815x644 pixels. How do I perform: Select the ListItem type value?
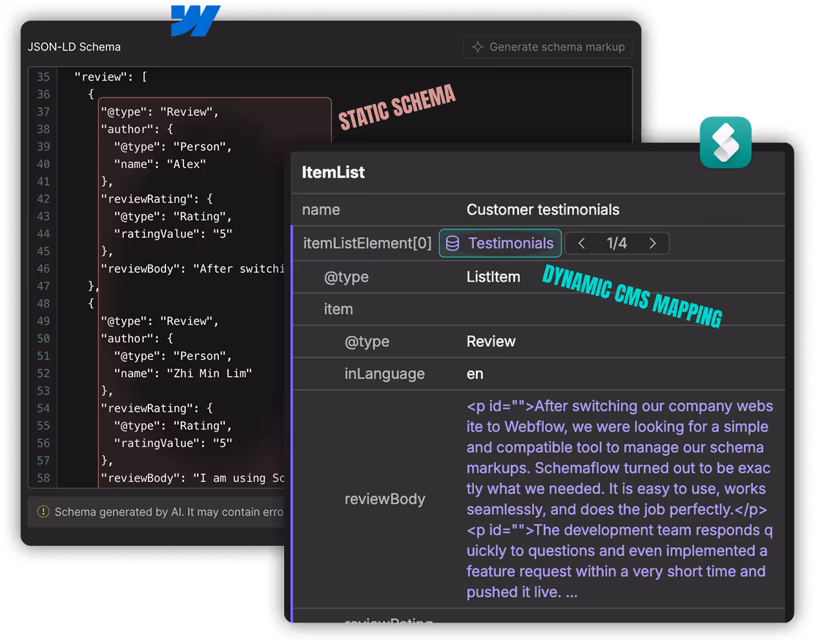(x=493, y=277)
